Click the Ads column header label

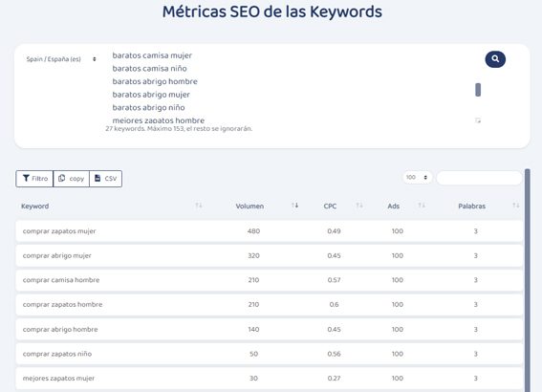pyautogui.click(x=394, y=206)
